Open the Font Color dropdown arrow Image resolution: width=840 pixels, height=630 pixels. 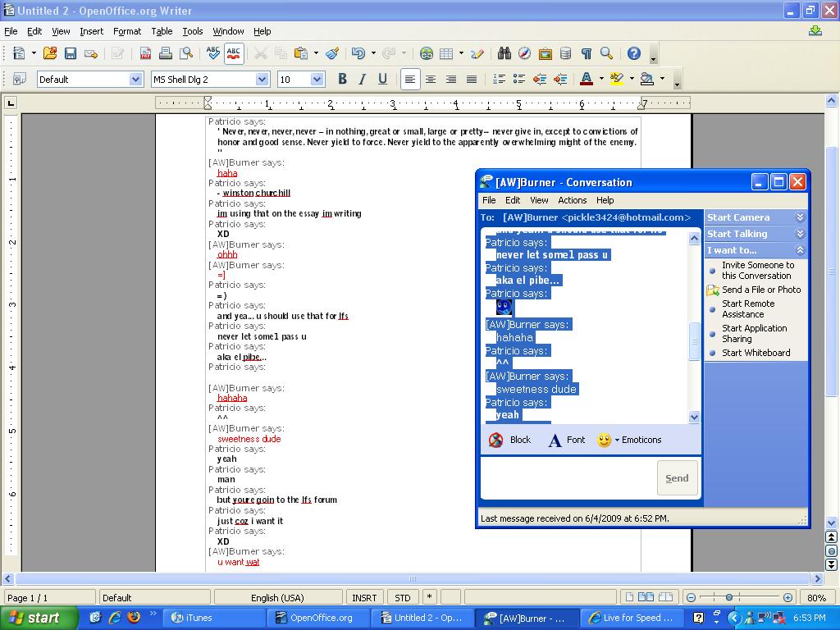pos(601,80)
